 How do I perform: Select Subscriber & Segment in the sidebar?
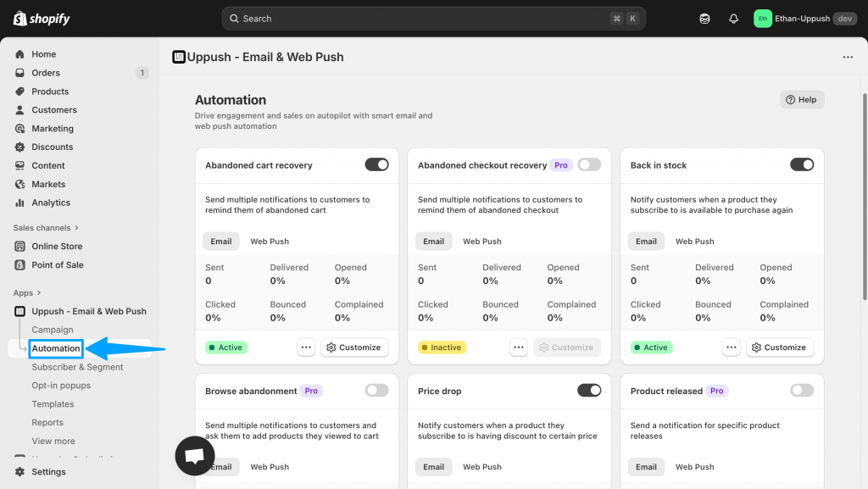click(77, 367)
